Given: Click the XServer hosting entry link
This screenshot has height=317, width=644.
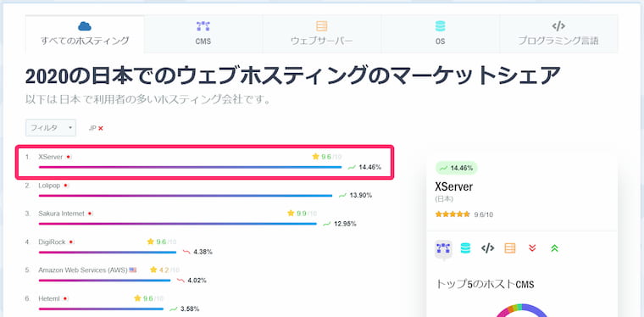Looking at the screenshot, I should tap(51, 157).
